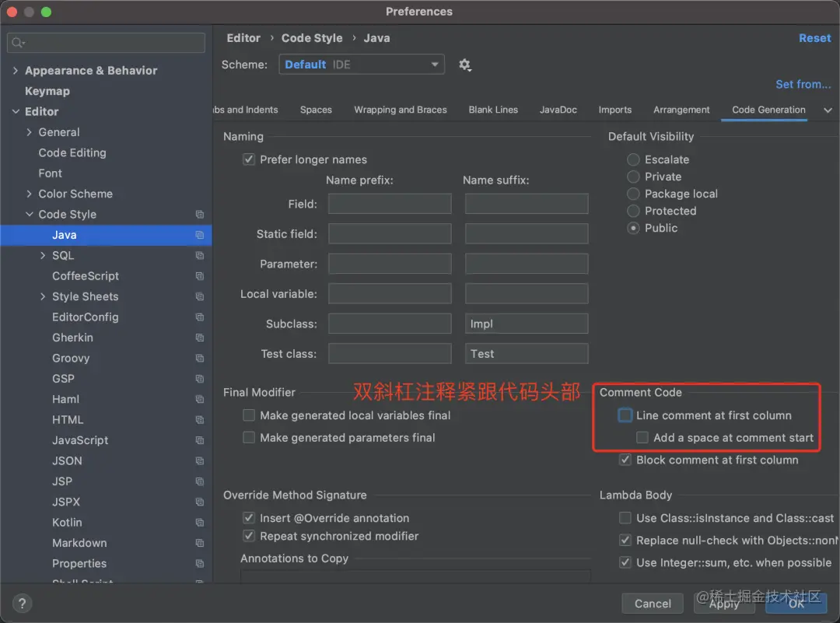Image resolution: width=840 pixels, height=623 pixels.
Task: Open scheme actions gear icon
Action: coord(464,65)
